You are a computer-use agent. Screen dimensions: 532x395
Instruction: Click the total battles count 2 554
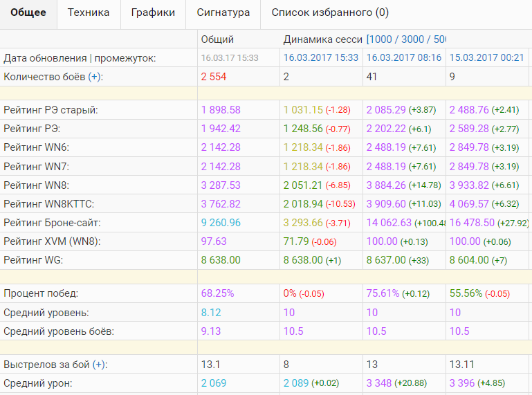tap(214, 77)
